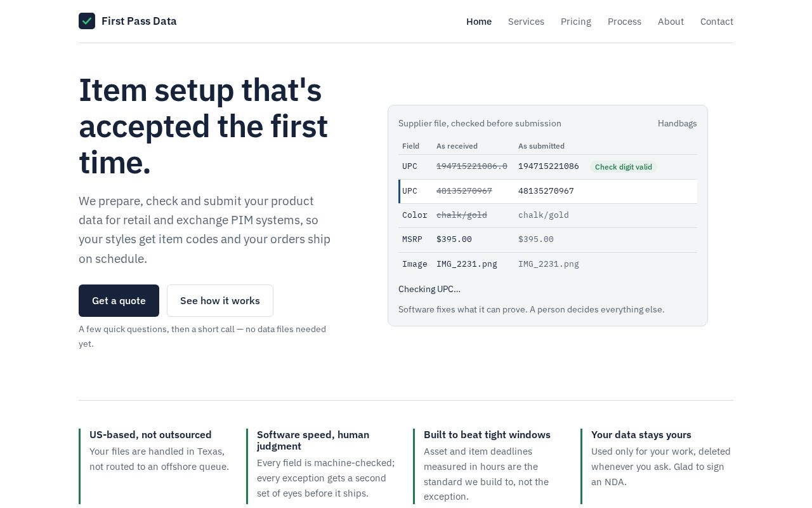Select the See how it works button
812x508 pixels.
tap(220, 300)
